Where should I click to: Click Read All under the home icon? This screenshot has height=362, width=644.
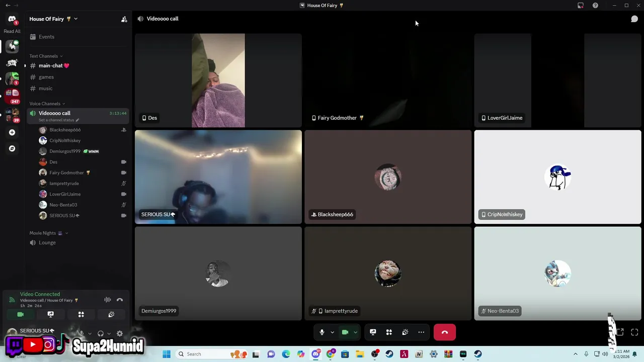tap(12, 31)
